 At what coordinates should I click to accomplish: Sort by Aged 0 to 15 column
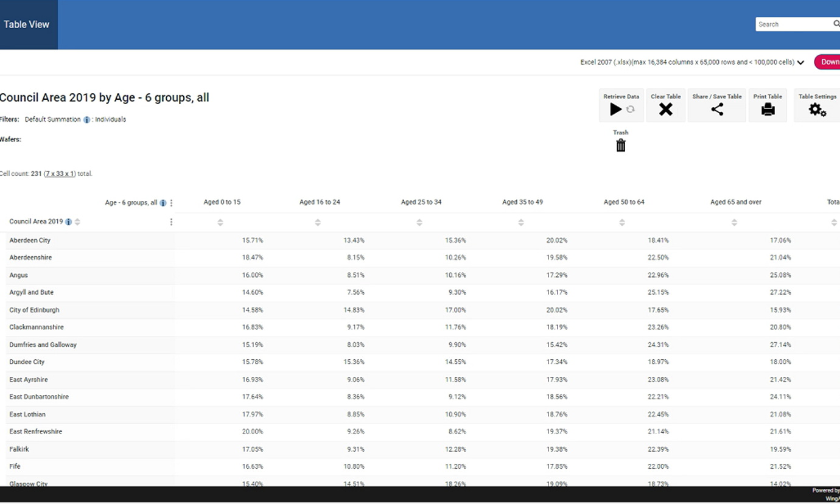pos(220,223)
